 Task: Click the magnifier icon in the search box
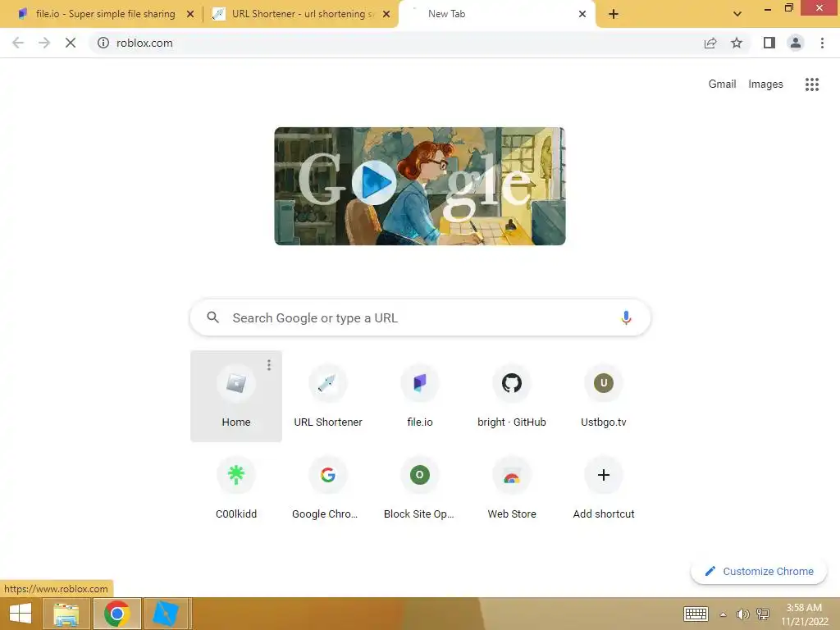pos(212,317)
